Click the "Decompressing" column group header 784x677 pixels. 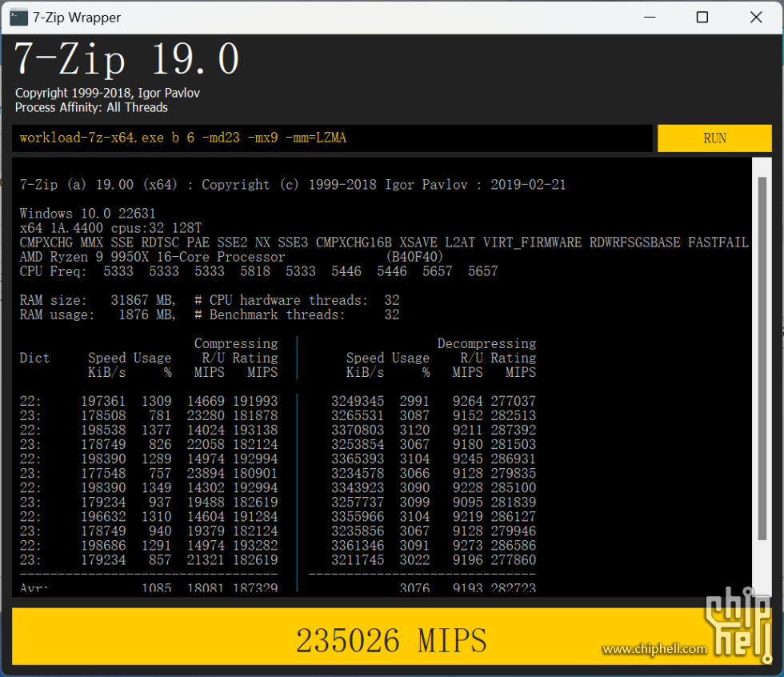(x=486, y=343)
